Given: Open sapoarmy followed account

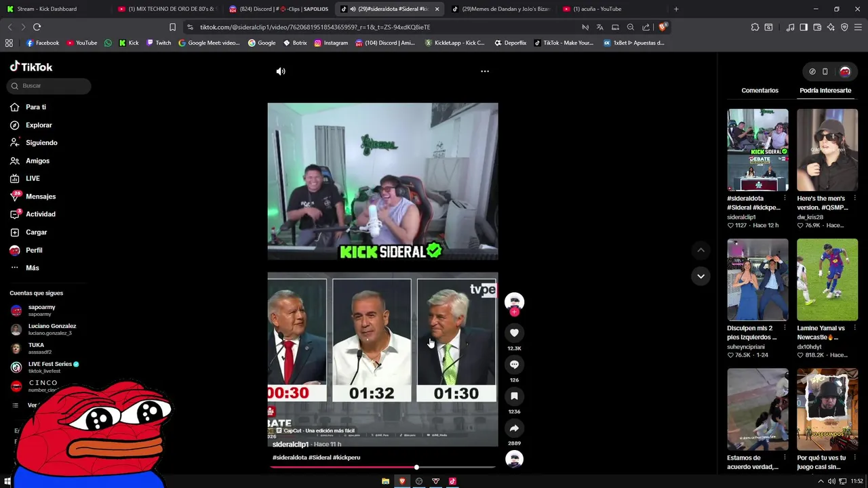Looking at the screenshot, I should point(41,310).
